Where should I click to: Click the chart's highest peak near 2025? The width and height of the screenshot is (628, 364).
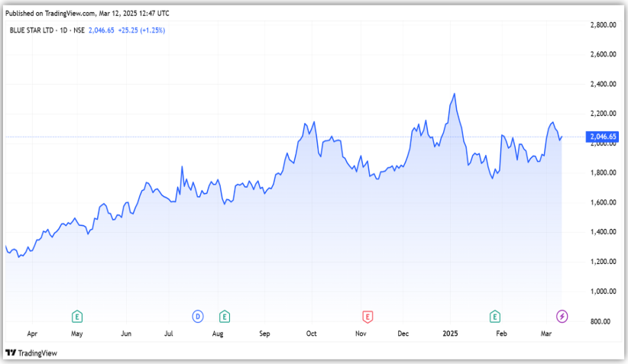click(x=455, y=94)
